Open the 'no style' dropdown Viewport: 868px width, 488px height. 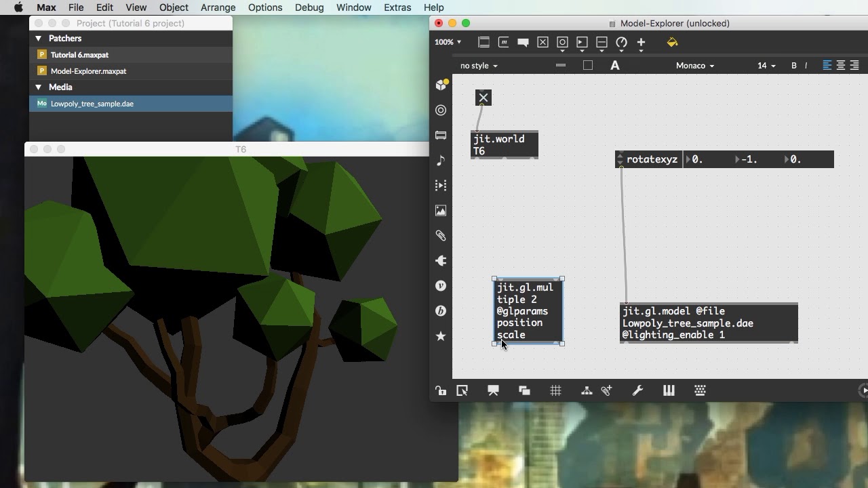tap(479, 66)
